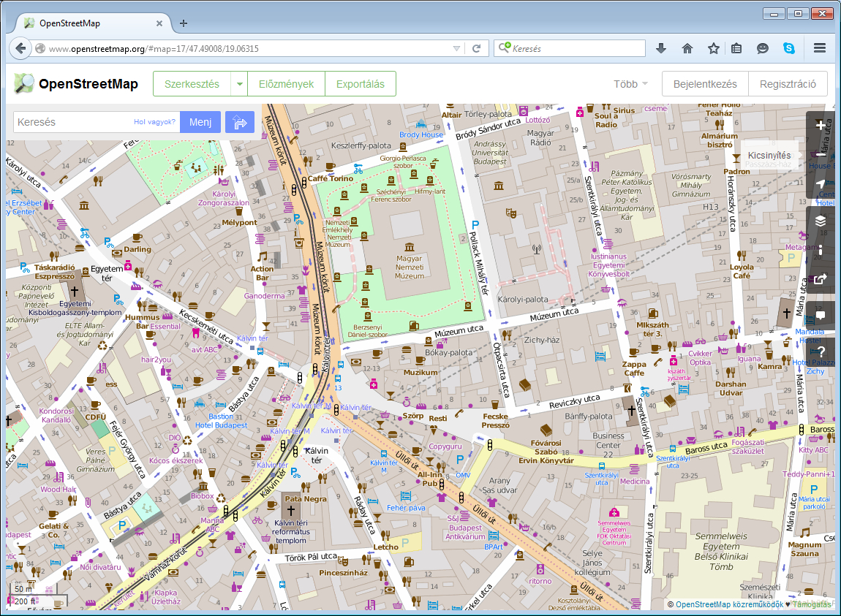Screen dimensions: 841x616
Task: Click the Caffè Torino map label
Action: point(331,178)
